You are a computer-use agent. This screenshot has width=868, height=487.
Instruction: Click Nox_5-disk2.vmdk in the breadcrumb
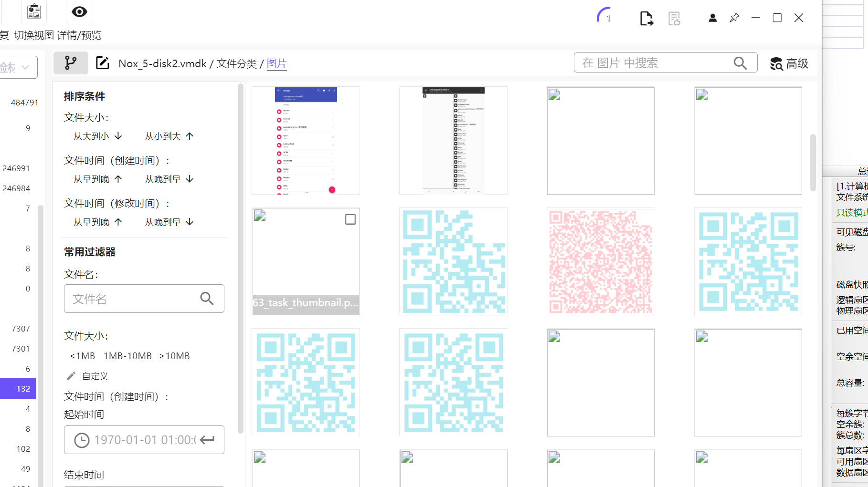tap(163, 63)
